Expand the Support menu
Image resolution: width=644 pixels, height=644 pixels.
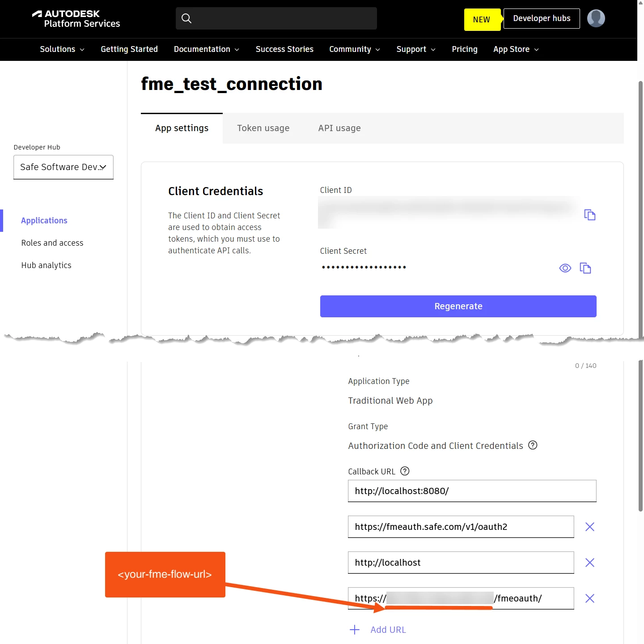click(416, 49)
